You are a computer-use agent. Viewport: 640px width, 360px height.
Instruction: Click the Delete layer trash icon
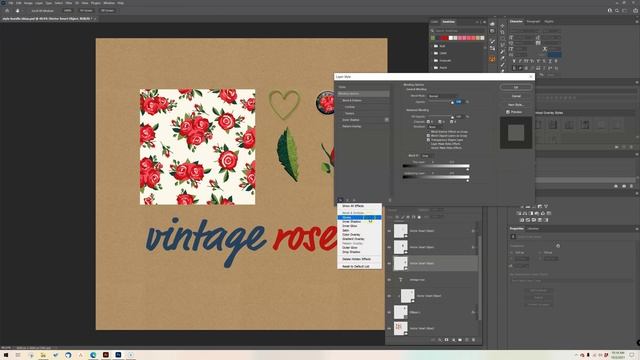pos(473,340)
